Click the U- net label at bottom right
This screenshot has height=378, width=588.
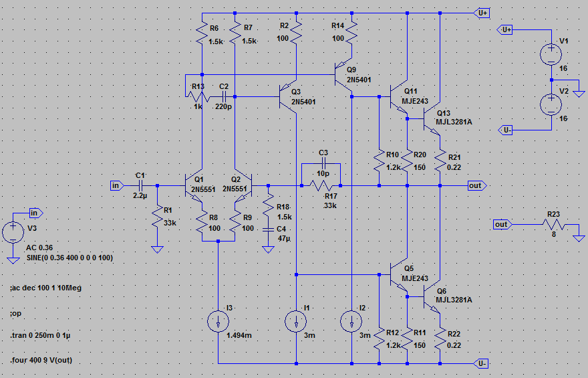coord(482,363)
